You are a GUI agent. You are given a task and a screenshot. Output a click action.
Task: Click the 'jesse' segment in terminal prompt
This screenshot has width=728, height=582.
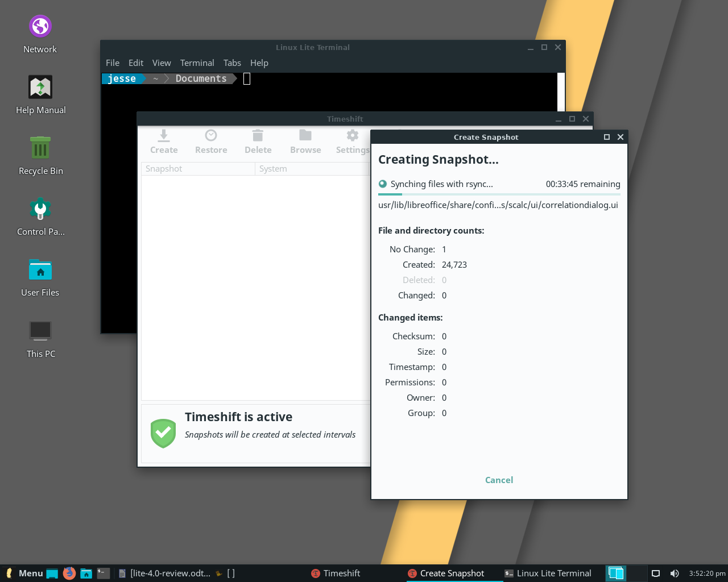122,78
